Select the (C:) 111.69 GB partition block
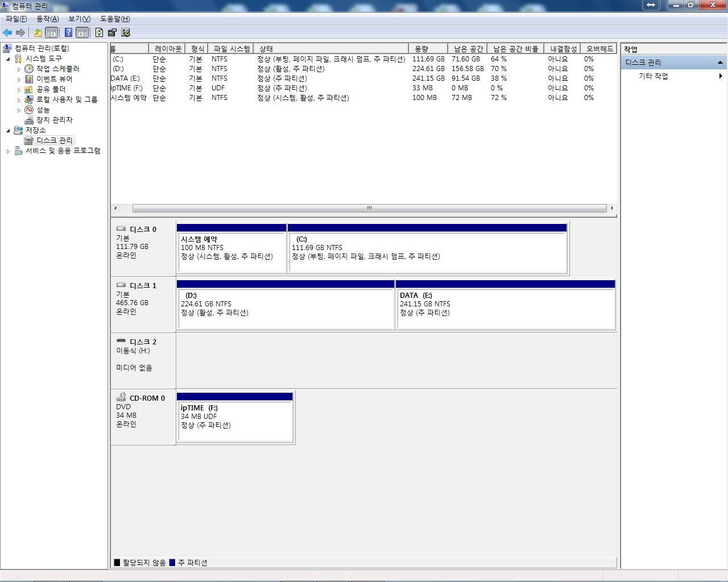728x582 pixels. click(x=428, y=248)
